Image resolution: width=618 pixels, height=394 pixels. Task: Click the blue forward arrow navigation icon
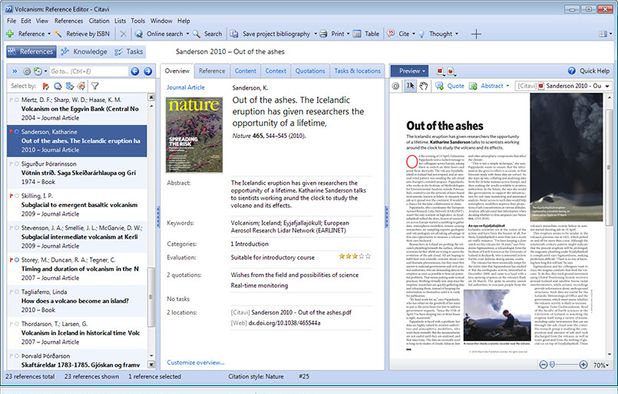148,71
